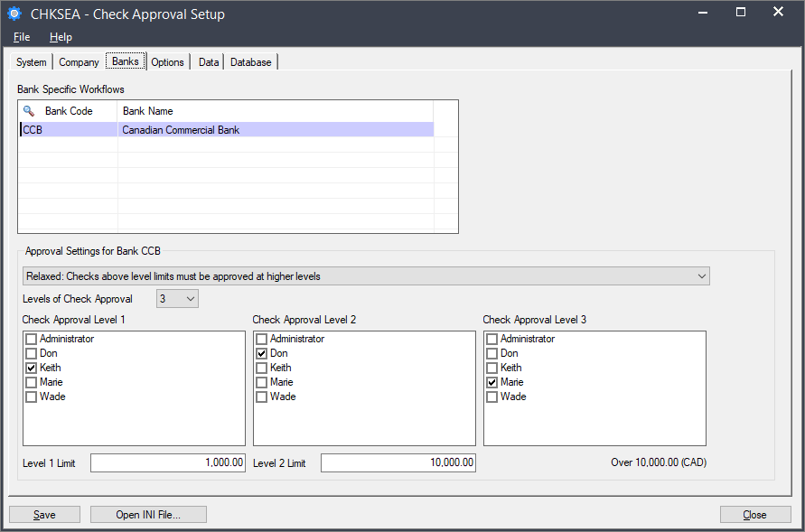Viewport: 805px width, 532px height.
Task: Click the Level 1 Limit input field
Action: (168, 462)
